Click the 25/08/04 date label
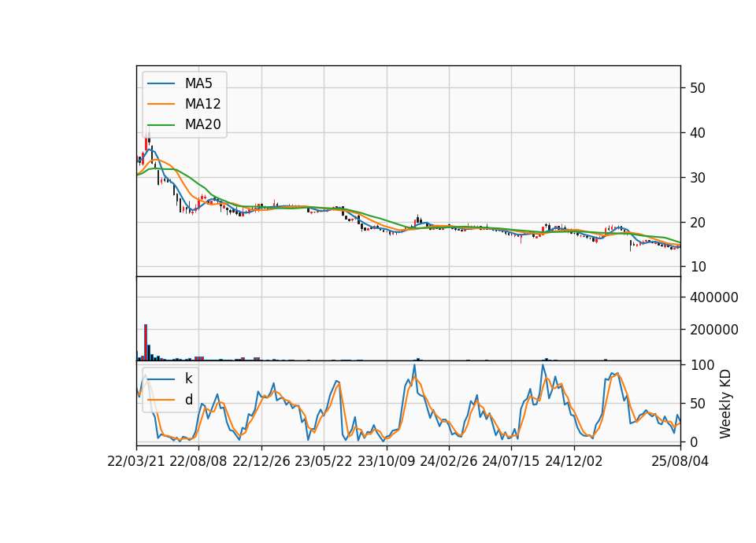This screenshot has width=756, height=543. (680, 461)
